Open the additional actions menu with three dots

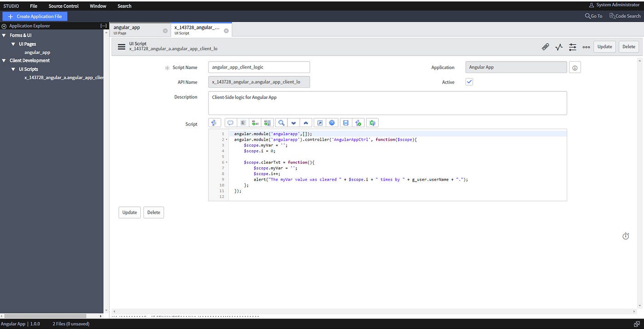point(586,46)
